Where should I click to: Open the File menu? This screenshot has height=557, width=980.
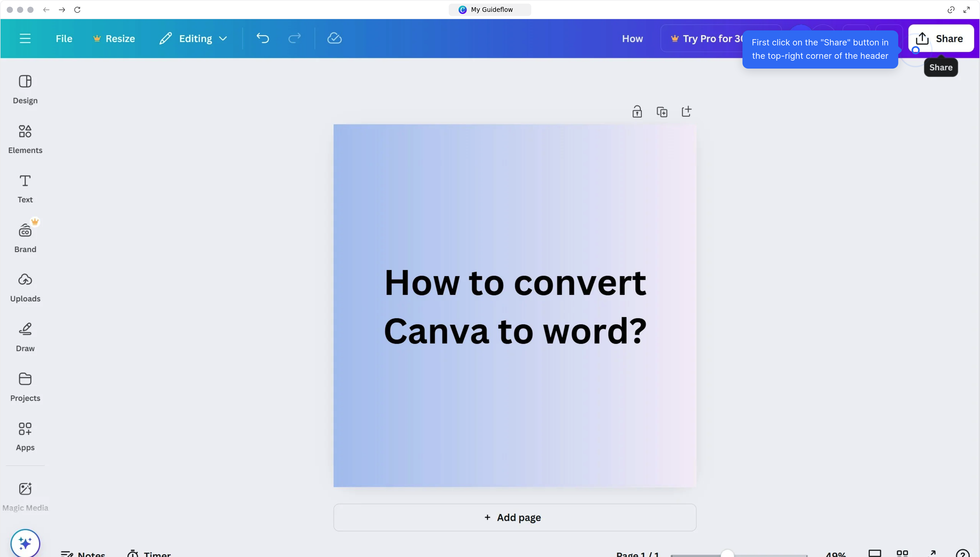coord(63,38)
